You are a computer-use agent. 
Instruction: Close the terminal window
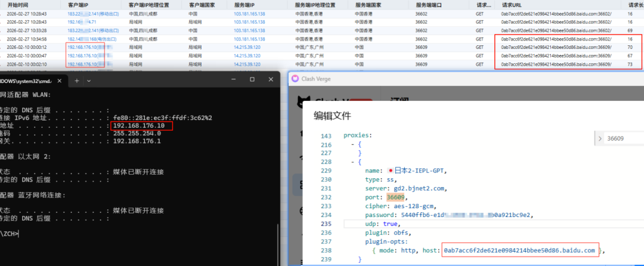(271, 79)
